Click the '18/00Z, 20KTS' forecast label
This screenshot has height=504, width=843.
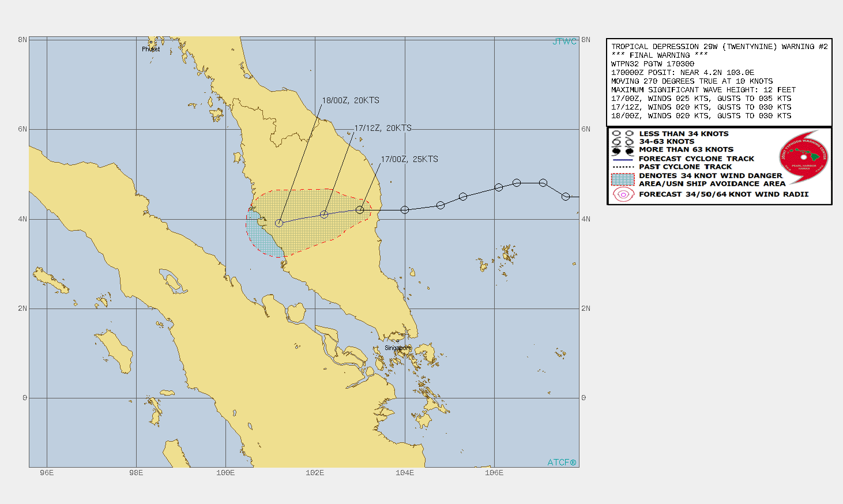pos(351,100)
